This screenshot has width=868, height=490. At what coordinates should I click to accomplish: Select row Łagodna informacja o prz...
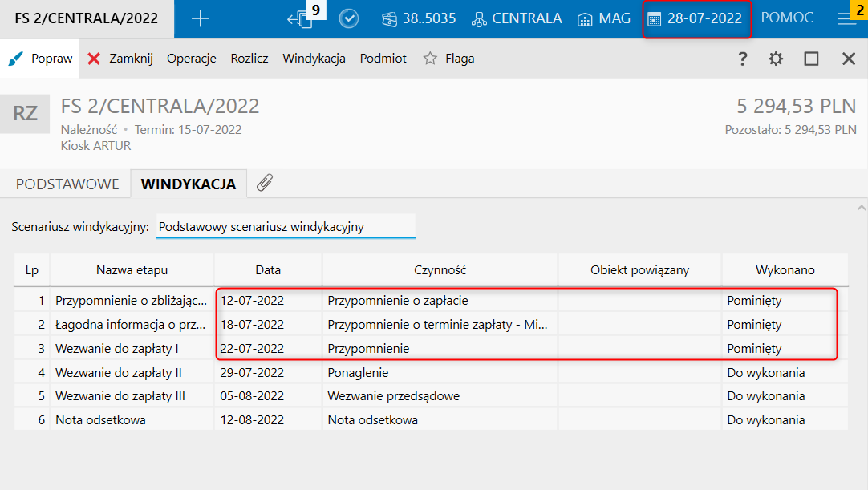431,325
